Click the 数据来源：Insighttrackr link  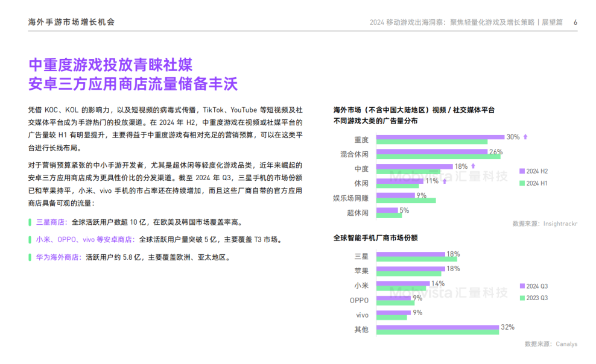tap(545, 222)
